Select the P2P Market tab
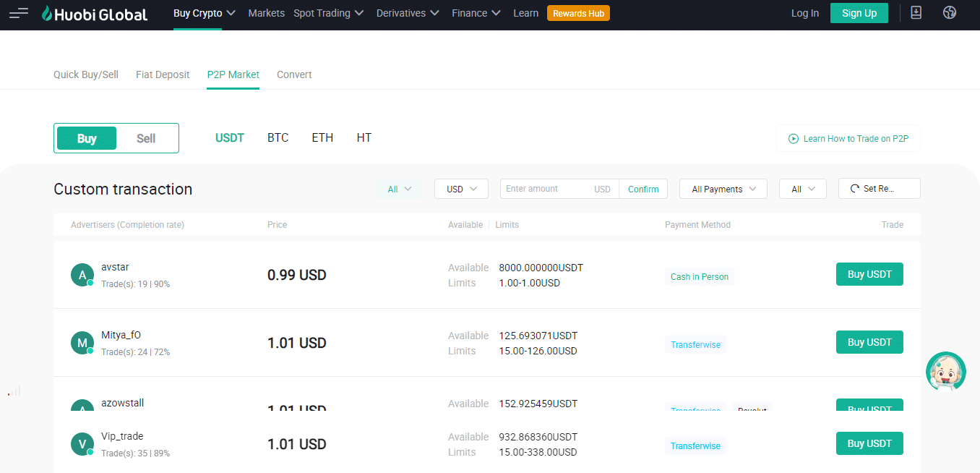Viewport: 980px width, 473px height. (x=233, y=74)
